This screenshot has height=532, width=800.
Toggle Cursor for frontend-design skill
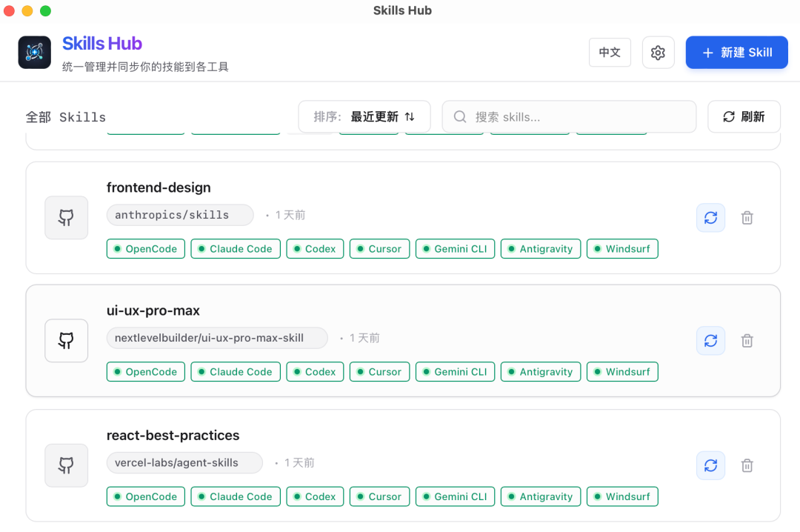click(x=379, y=249)
